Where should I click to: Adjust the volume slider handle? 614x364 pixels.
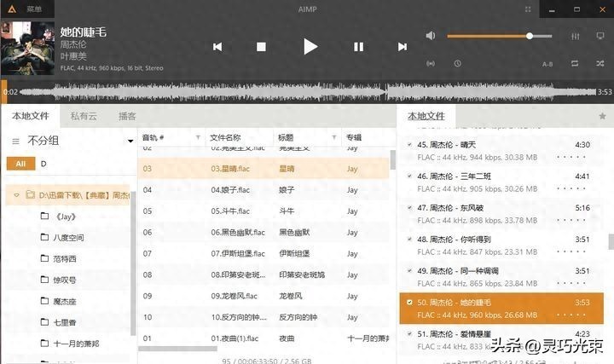click(530, 36)
